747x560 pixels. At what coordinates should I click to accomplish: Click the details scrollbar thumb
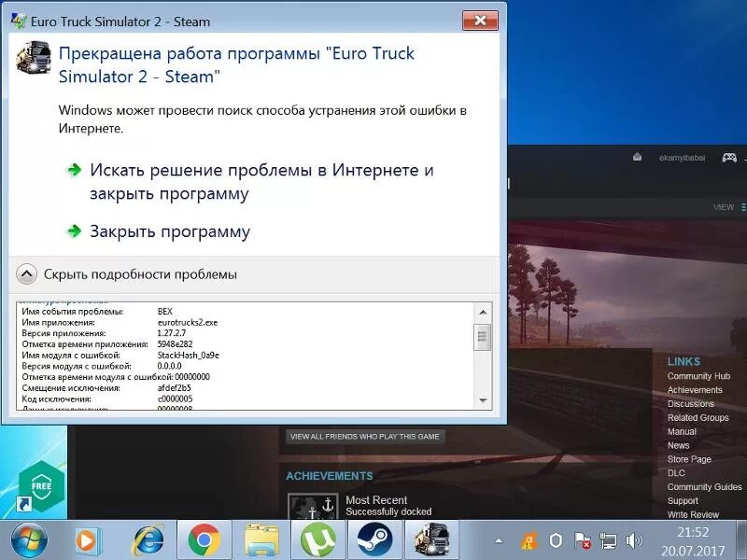(483, 337)
